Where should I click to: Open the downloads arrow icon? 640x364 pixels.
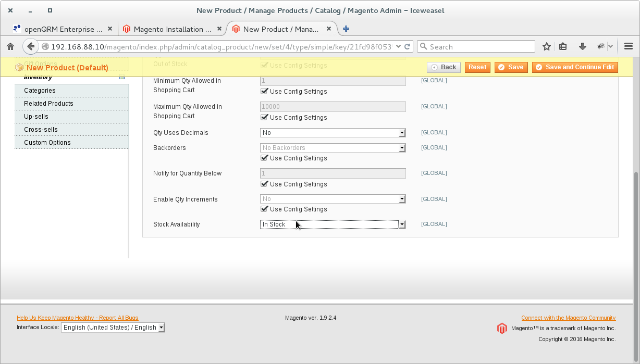point(583,47)
